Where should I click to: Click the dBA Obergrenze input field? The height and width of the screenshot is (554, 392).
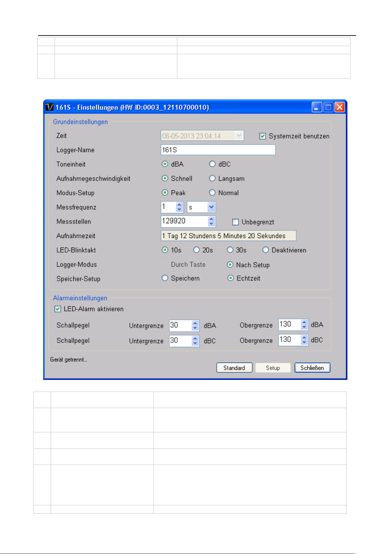290,325
